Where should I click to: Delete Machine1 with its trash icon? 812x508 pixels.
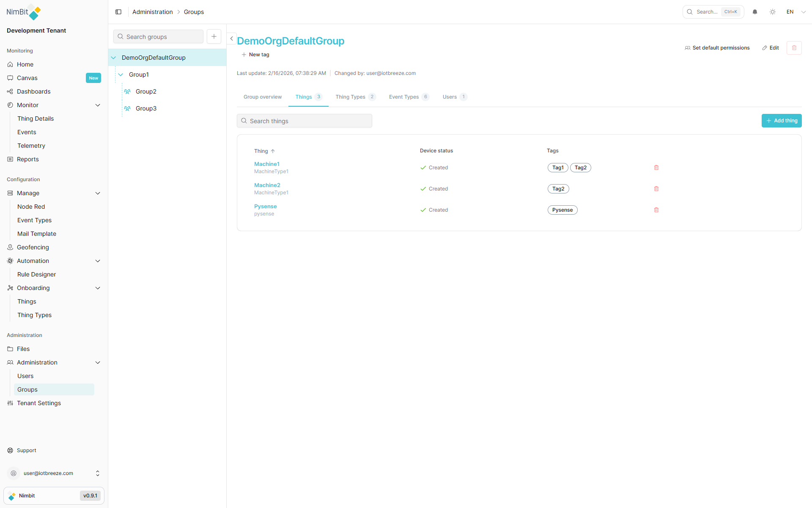656,168
